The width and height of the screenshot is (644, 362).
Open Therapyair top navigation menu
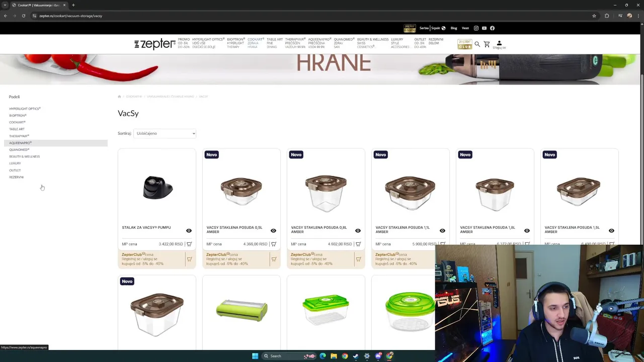pos(295,43)
